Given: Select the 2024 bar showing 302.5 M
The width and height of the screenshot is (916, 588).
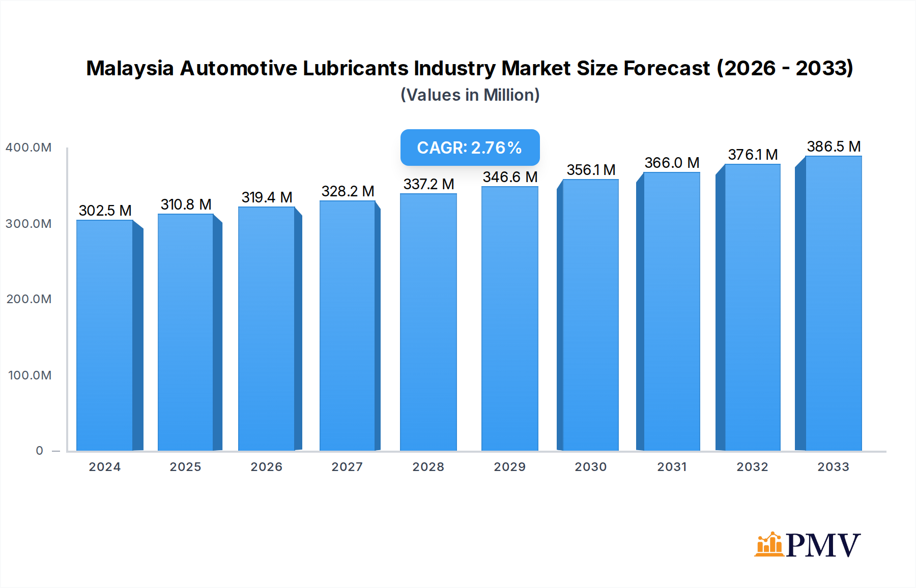Looking at the screenshot, I should (104, 336).
